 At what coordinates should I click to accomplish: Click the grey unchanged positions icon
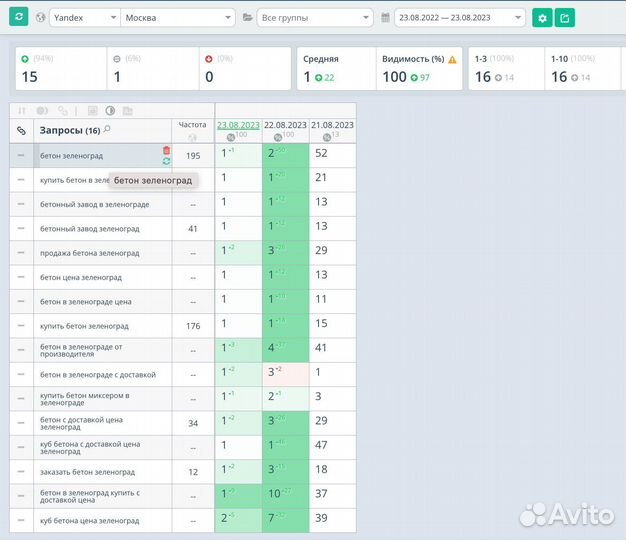click(117, 59)
